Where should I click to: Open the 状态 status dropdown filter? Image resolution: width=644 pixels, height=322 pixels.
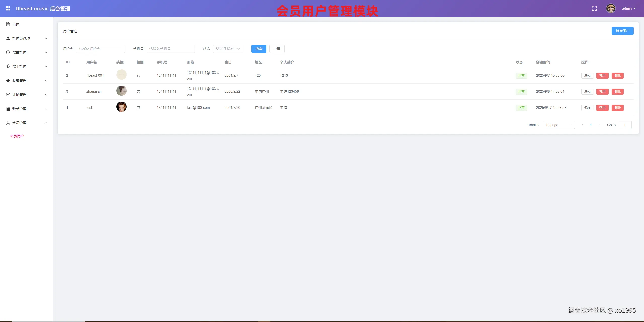point(228,49)
